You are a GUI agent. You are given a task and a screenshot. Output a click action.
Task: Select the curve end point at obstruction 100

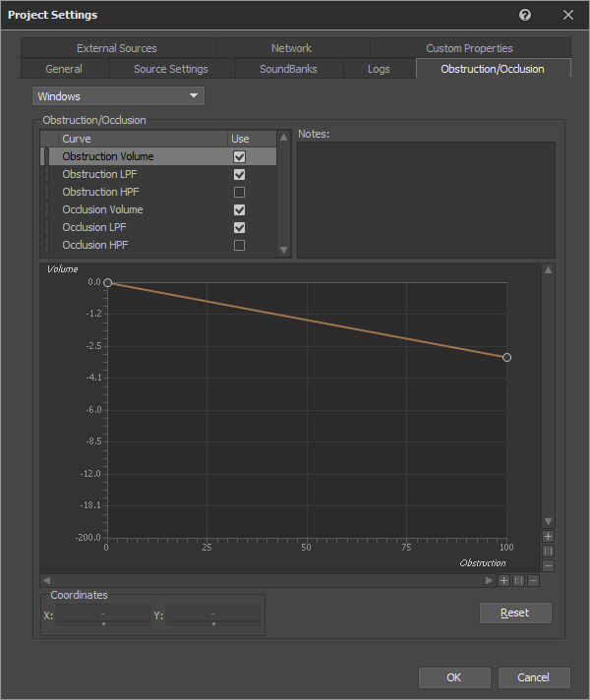(x=506, y=358)
